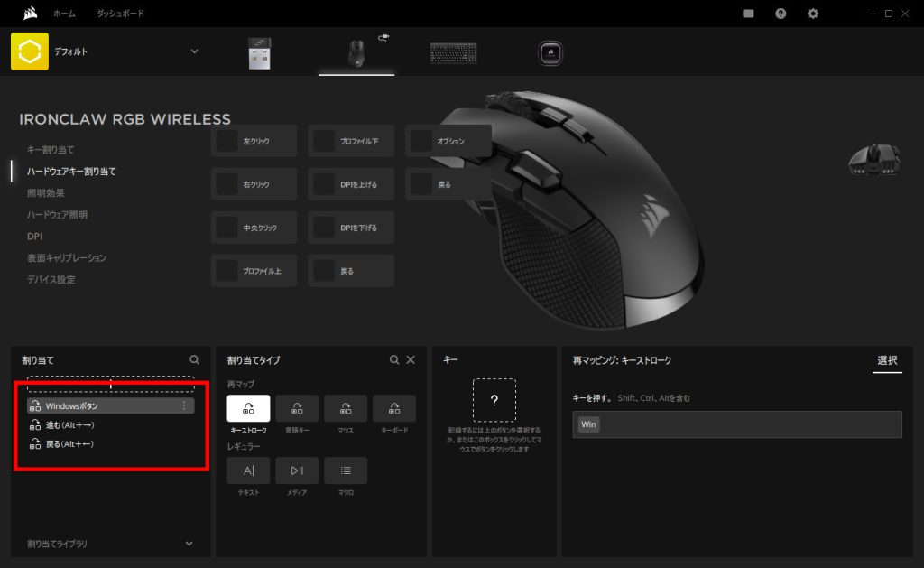Image resolution: width=924 pixels, height=568 pixels.
Task: Select the プロファイル下 mouse button
Action: pos(351,141)
